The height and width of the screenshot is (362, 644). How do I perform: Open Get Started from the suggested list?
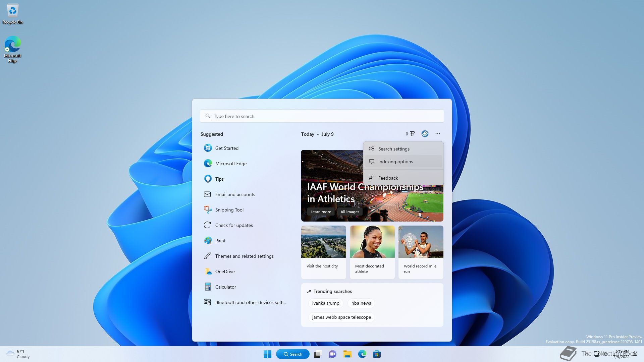click(245, 148)
